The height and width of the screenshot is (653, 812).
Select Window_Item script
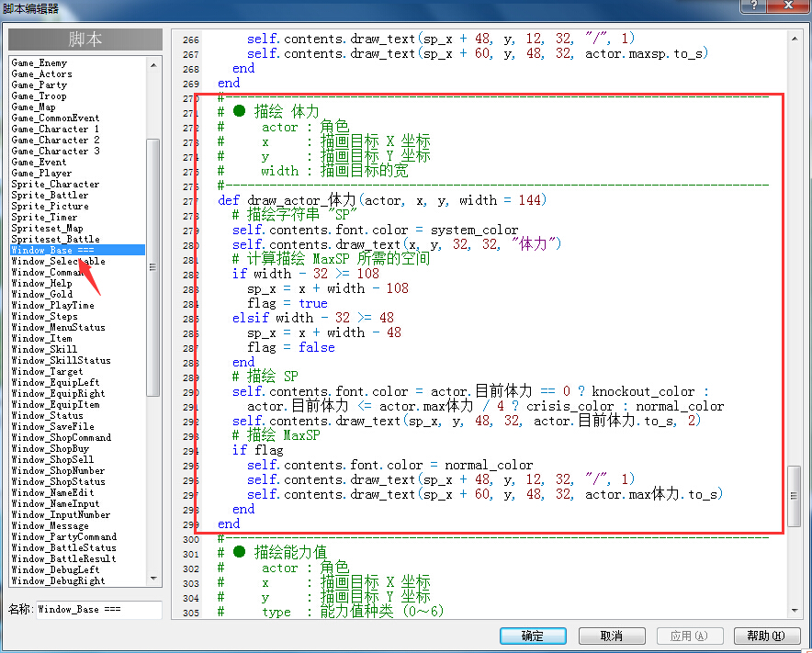coord(42,338)
